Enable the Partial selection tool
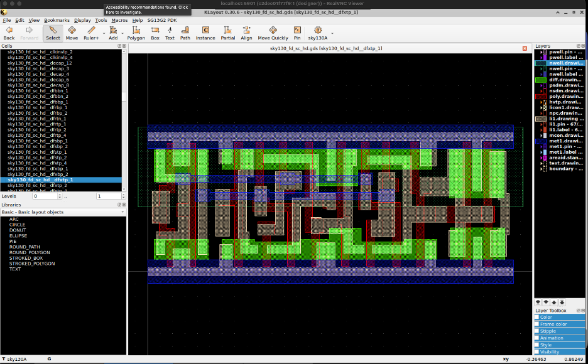 tap(227, 33)
